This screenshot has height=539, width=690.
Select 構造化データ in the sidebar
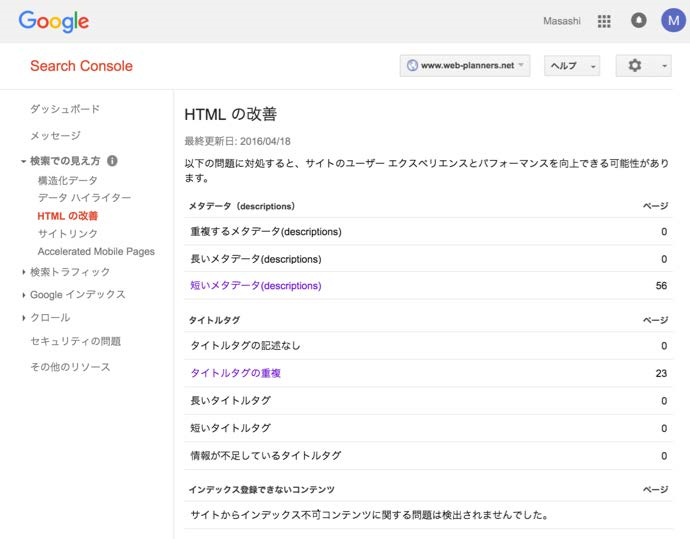click(68, 180)
